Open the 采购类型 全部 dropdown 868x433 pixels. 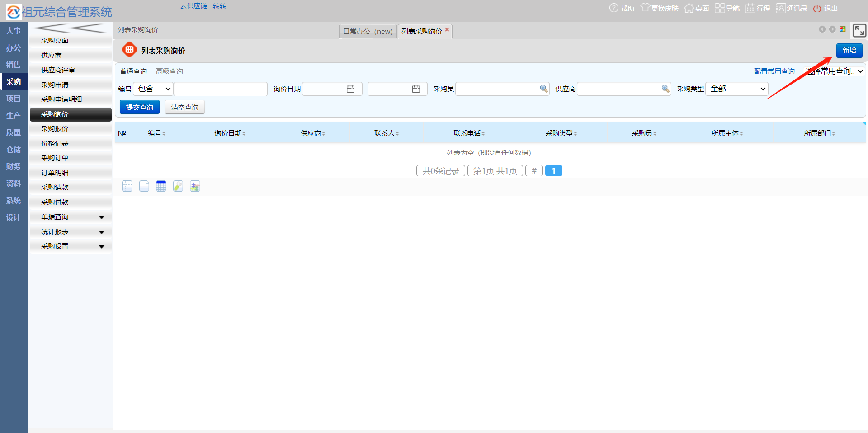[x=737, y=89]
